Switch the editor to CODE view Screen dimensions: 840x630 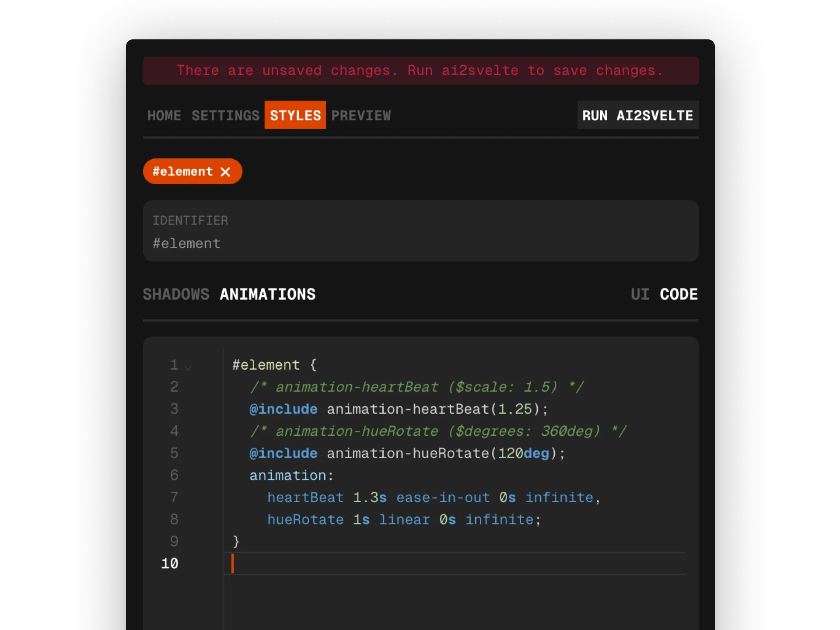click(x=678, y=294)
